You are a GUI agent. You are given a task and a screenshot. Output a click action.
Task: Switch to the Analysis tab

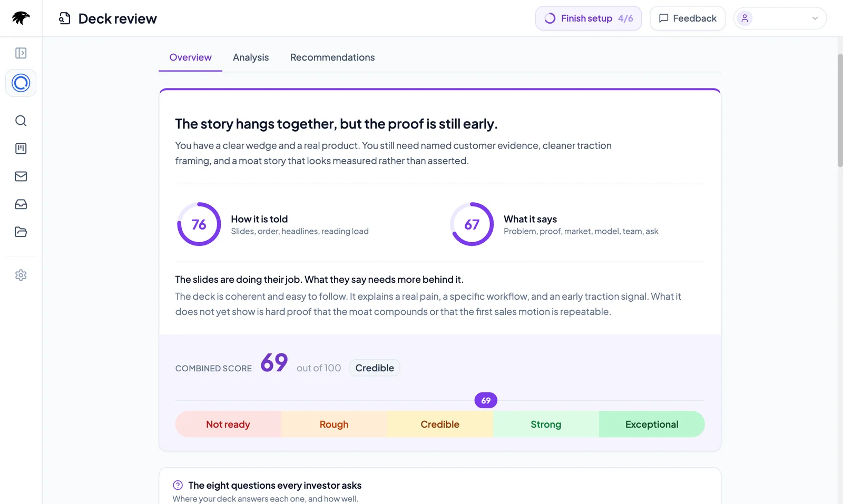click(251, 57)
